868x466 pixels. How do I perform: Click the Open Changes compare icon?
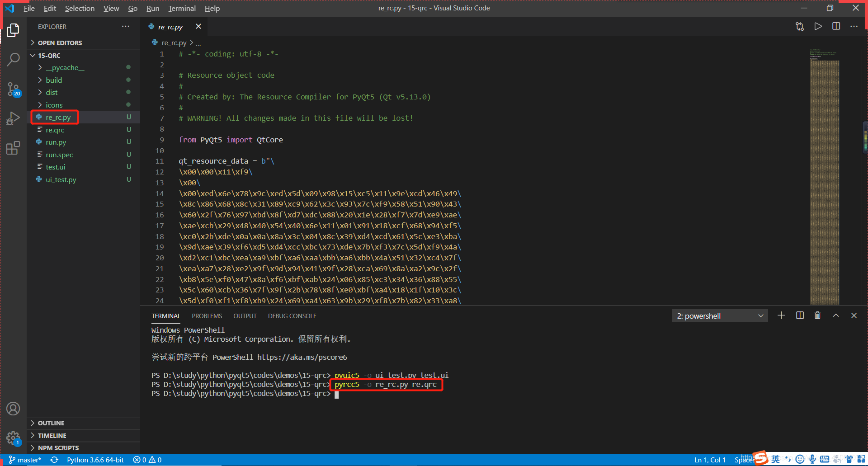[800, 27]
